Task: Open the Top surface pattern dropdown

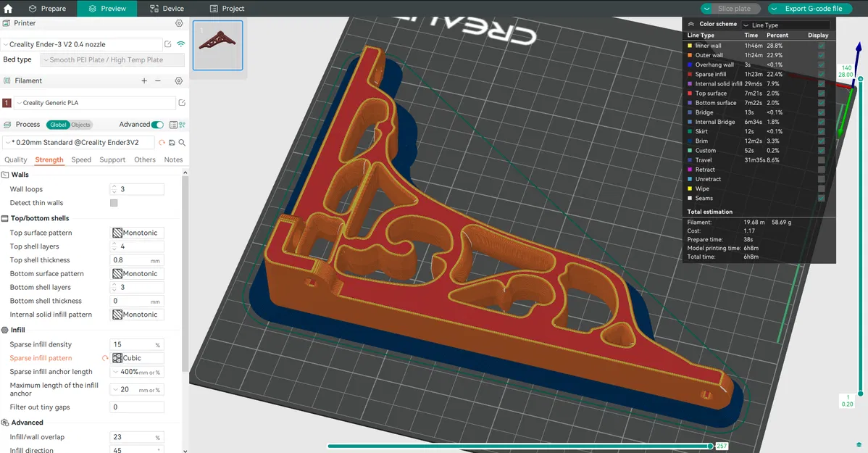Action: click(x=137, y=233)
